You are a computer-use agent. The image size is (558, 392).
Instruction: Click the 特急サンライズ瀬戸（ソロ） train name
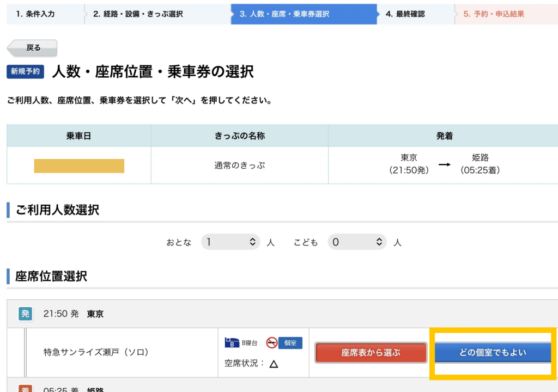pyautogui.click(x=96, y=352)
